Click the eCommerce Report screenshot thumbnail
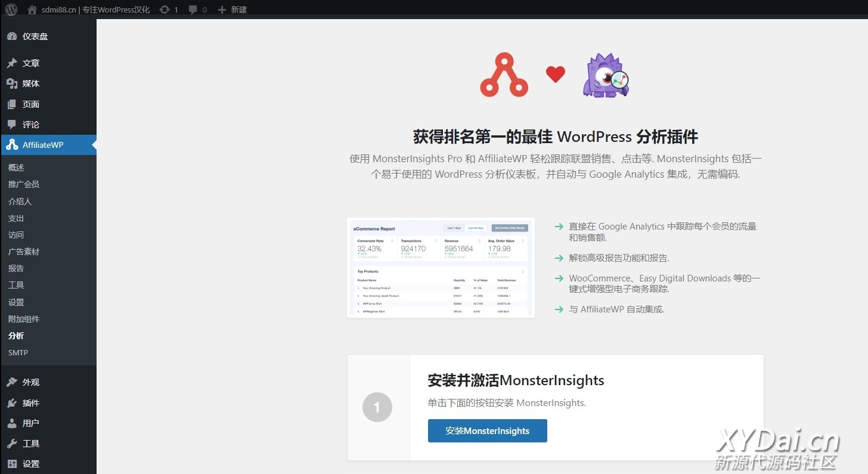This screenshot has width=868, height=474. point(441,268)
